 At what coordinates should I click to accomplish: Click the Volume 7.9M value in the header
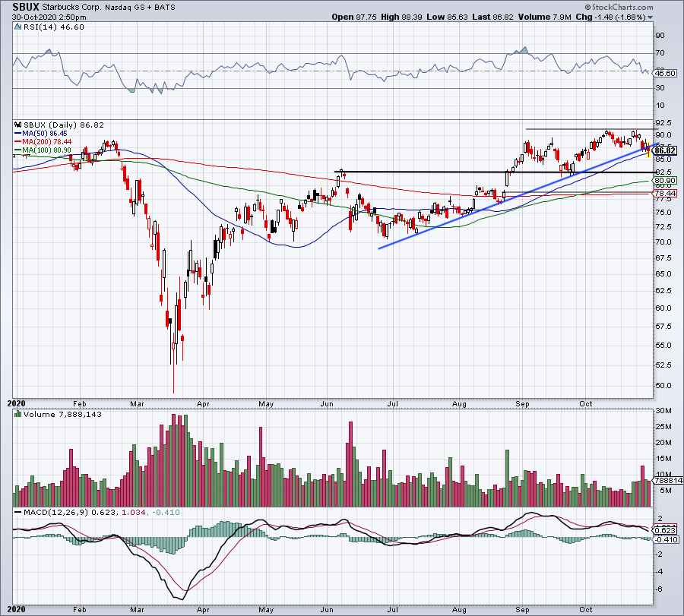pos(545,17)
